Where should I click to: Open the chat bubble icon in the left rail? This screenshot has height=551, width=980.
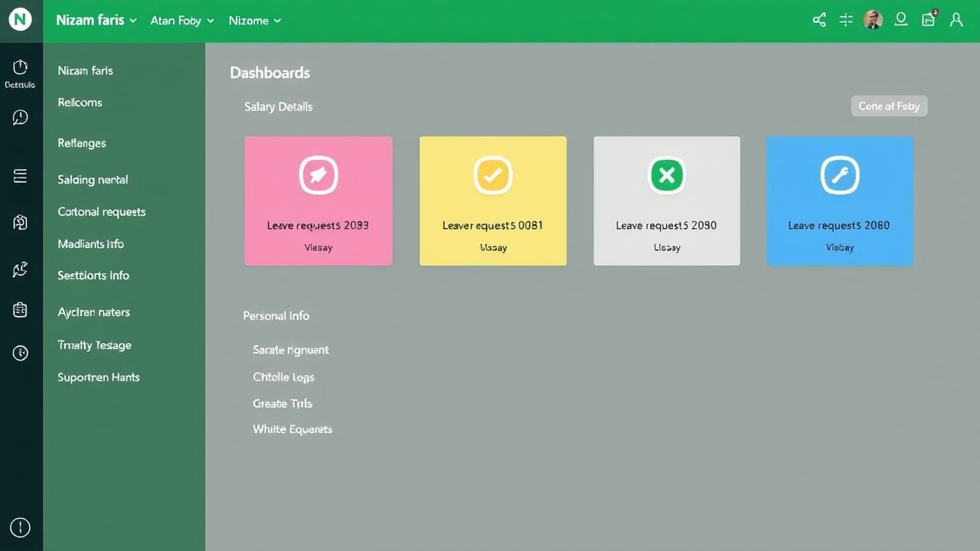pyautogui.click(x=20, y=116)
